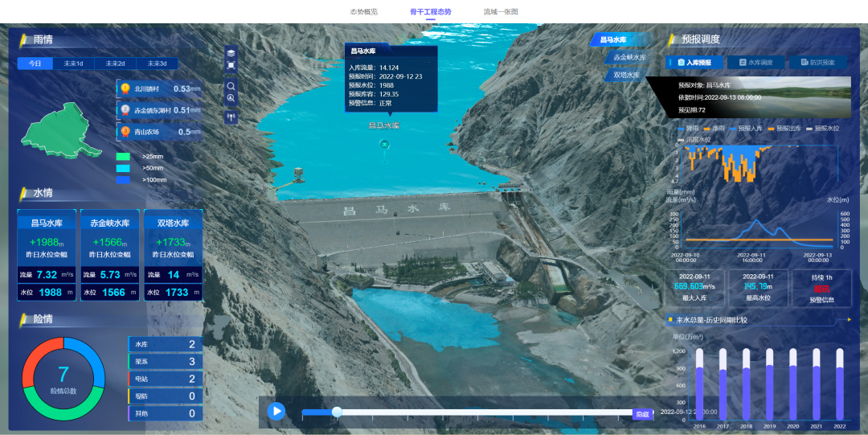Play the timeline animation

[276, 411]
